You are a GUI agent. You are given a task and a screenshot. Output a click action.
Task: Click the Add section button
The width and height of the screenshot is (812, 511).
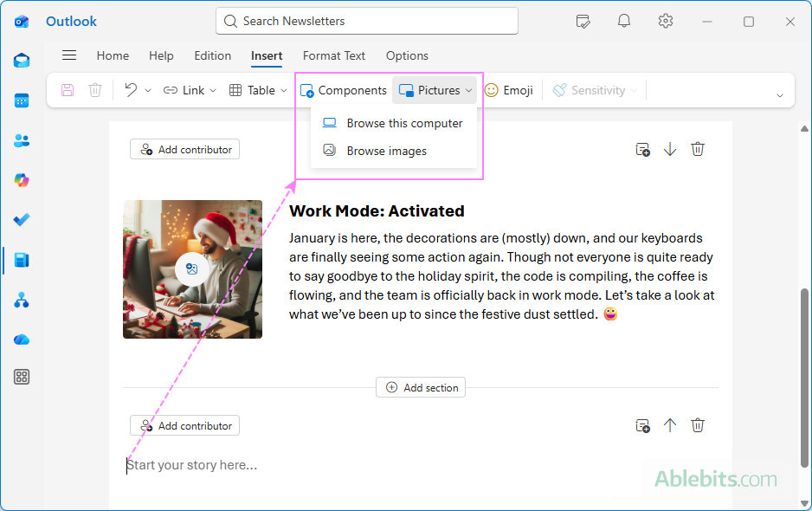[421, 387]
